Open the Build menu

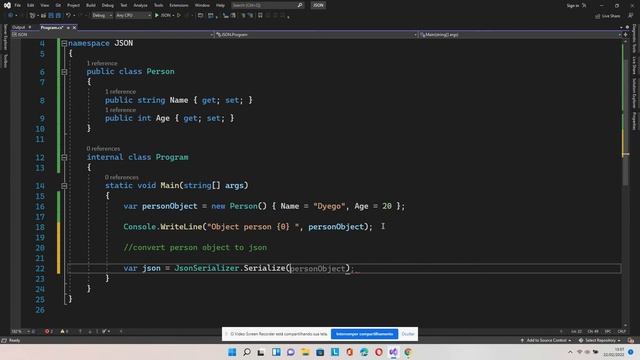coord(91,5)
